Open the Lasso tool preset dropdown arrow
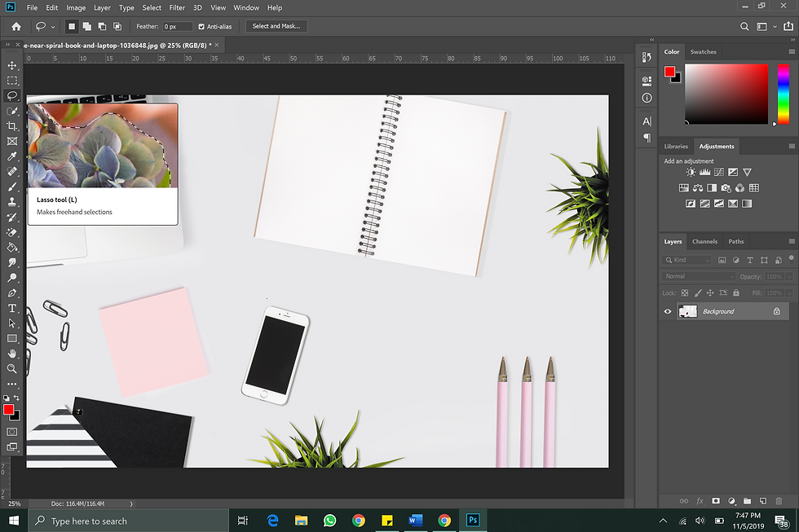This screenshot has height=532, width=799. point(52,26)
